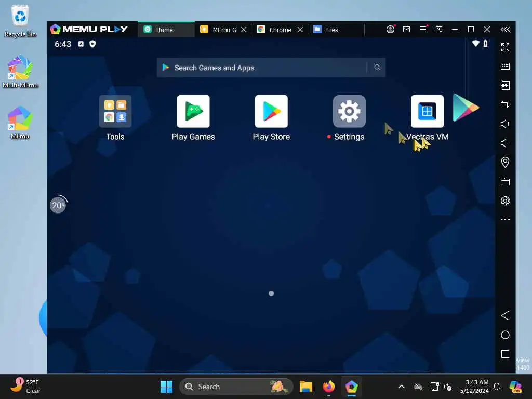Click the MEMU PLAY logo

point(89,30)
